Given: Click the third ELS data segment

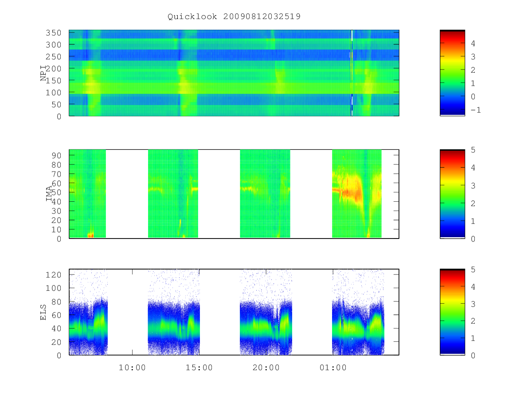Looking at the screenshot, I should pyautogui.click(x=266, y=312).
